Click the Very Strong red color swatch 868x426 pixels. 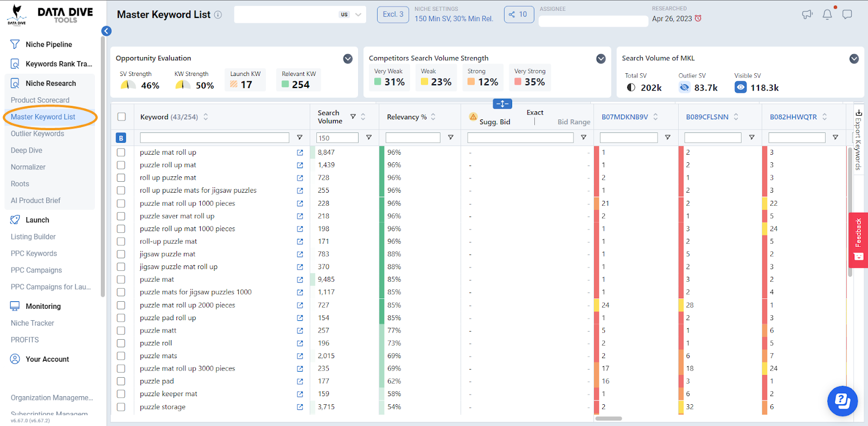[x=518, y=82]
